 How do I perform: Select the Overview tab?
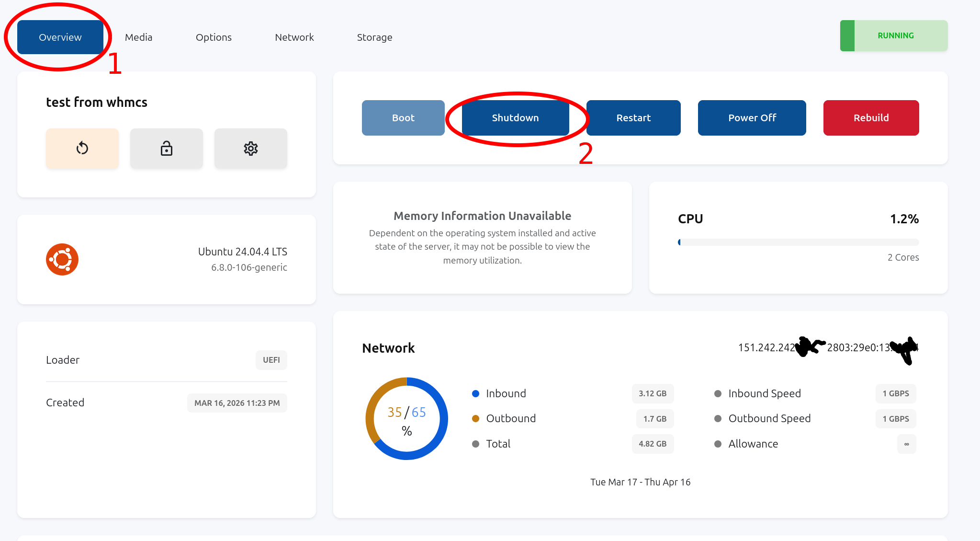[x=60, y=37]
